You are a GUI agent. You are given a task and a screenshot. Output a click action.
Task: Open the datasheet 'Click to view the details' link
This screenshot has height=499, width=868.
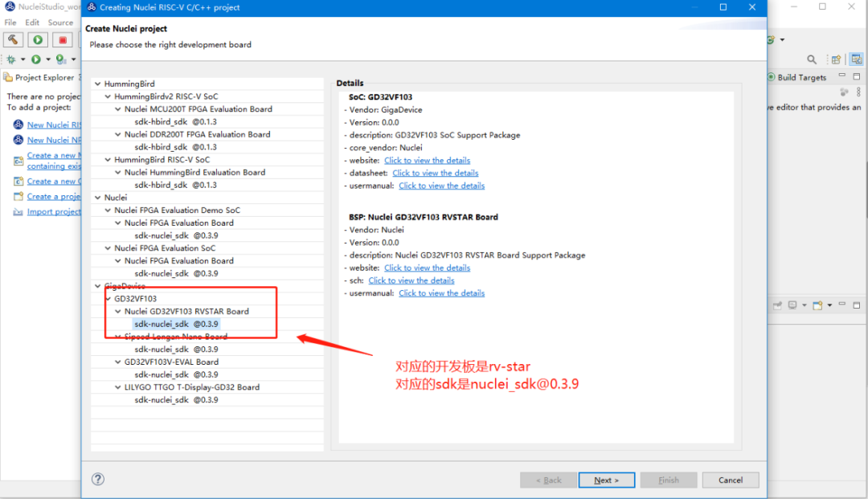(x=435, y=173)
